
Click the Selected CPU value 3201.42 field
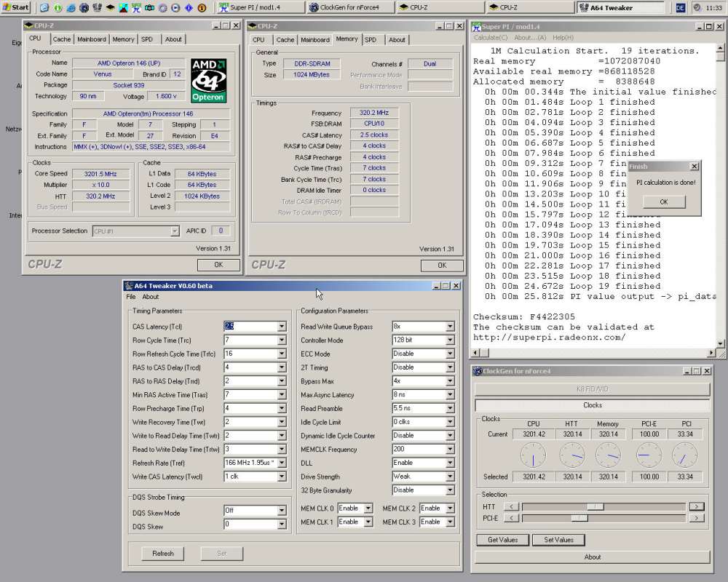[534, 477]
